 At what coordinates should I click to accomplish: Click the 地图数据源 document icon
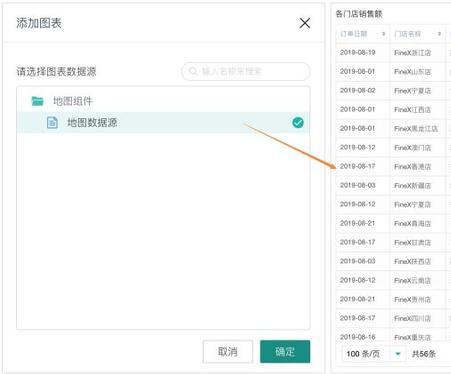point(52,123)
